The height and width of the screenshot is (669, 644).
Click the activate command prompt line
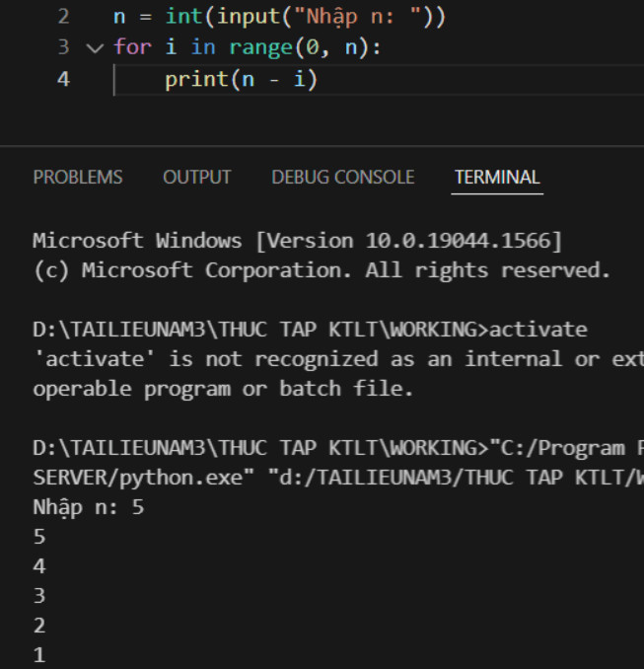pos(310,330)
